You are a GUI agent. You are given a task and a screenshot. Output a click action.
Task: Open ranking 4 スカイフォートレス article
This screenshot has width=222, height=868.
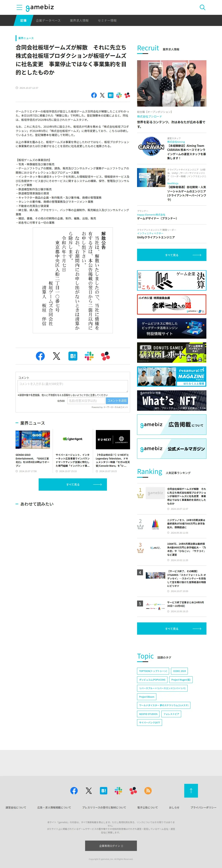point(171,581)
